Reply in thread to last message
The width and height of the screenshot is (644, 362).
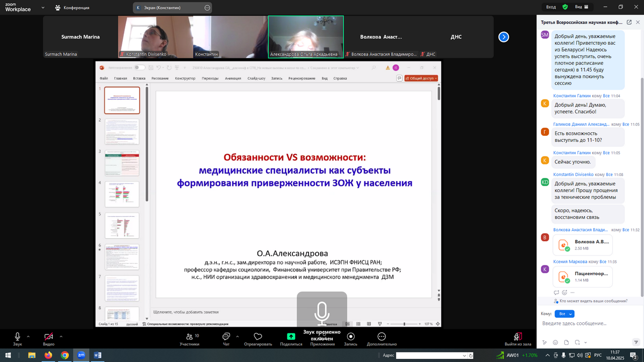pos(556,292)
